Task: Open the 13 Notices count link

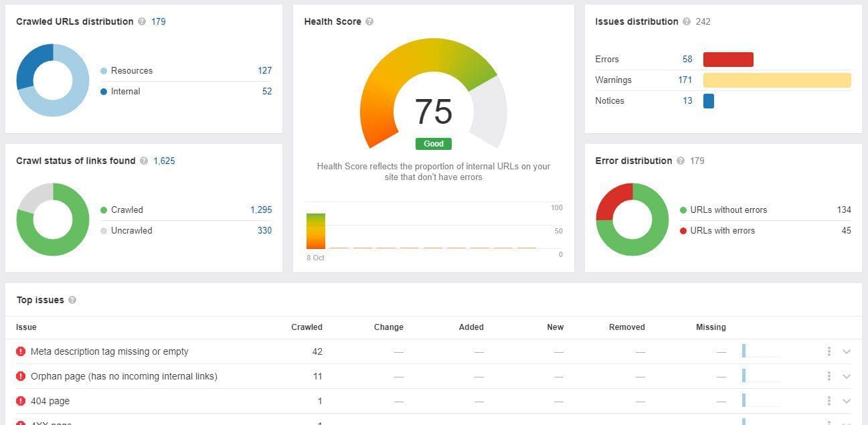Action: [687, 100]
